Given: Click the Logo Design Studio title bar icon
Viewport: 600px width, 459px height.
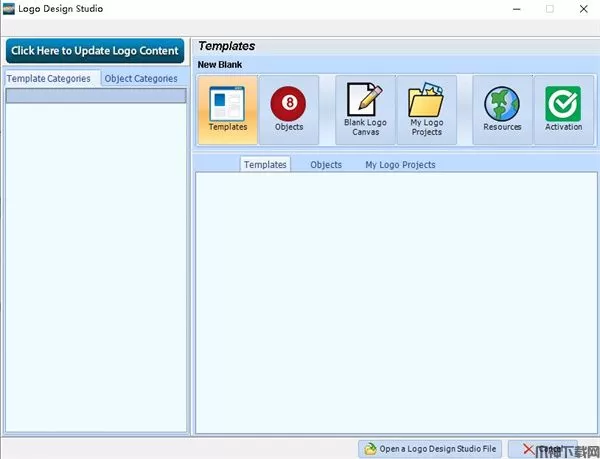Looking at the screenshot, I should click(x=9, y=9).
